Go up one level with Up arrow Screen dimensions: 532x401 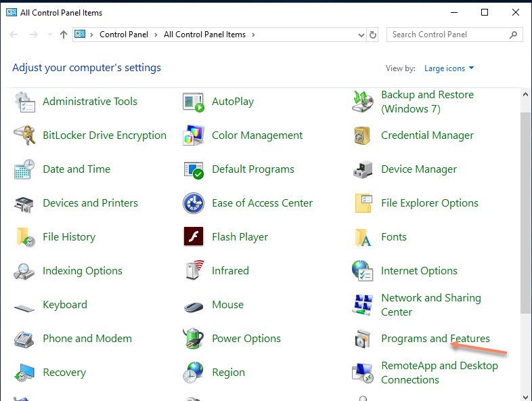[x=64, y=35]
